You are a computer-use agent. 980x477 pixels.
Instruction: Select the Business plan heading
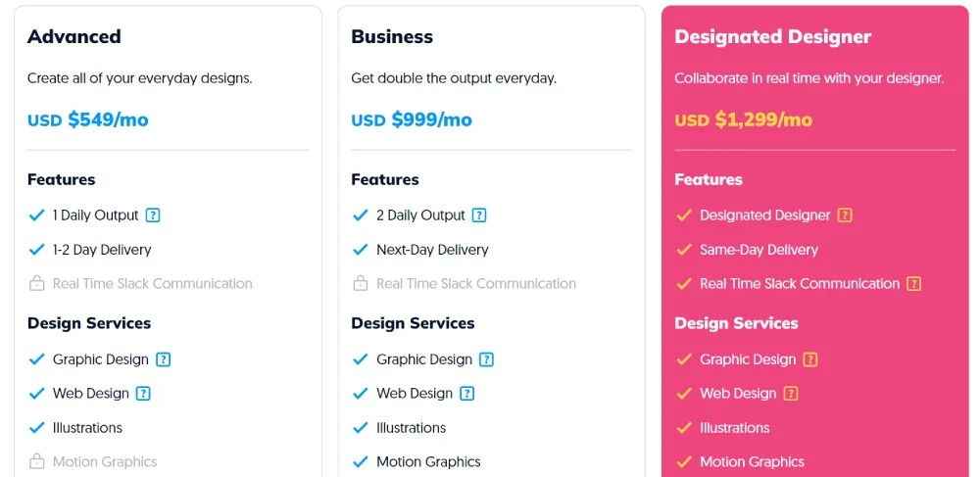392,37
